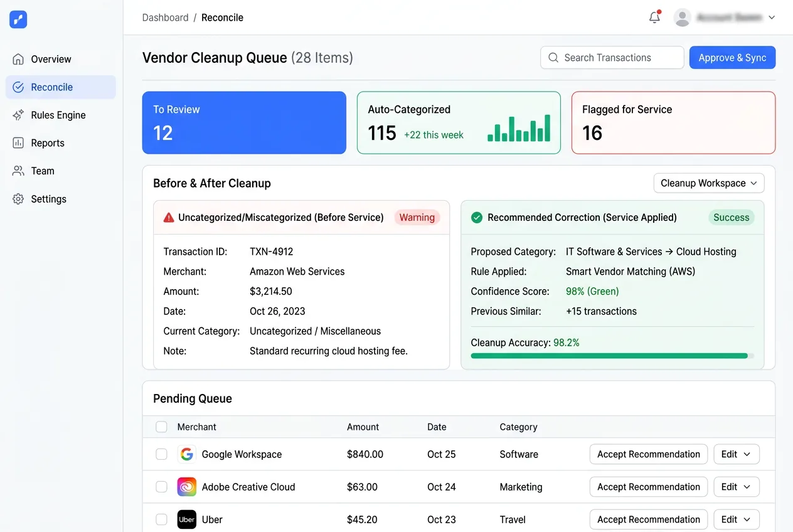The image size is (793, 532).
Task: Click the Settings gear icon
Action: 18,199
